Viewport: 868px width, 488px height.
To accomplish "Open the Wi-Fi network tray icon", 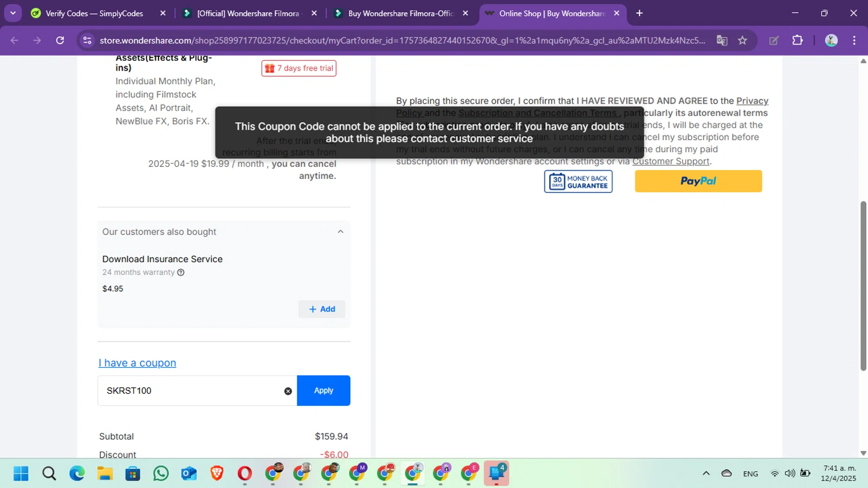I will pyautogui.click(x=774, y=474).
